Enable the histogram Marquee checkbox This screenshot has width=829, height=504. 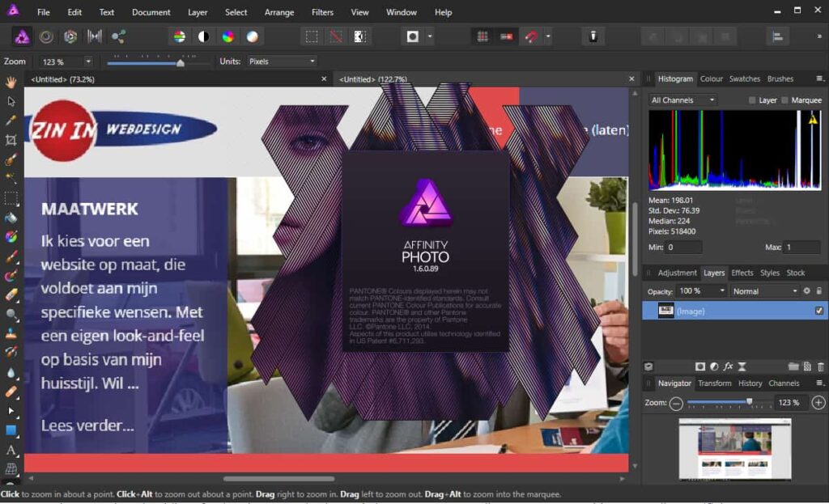point(784,100)
